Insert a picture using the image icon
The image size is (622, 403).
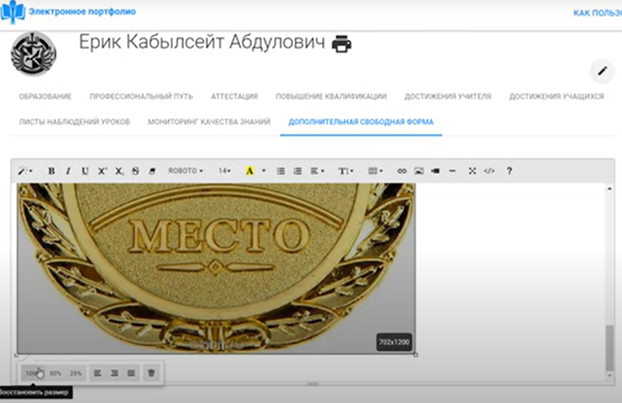coord(419,171)
